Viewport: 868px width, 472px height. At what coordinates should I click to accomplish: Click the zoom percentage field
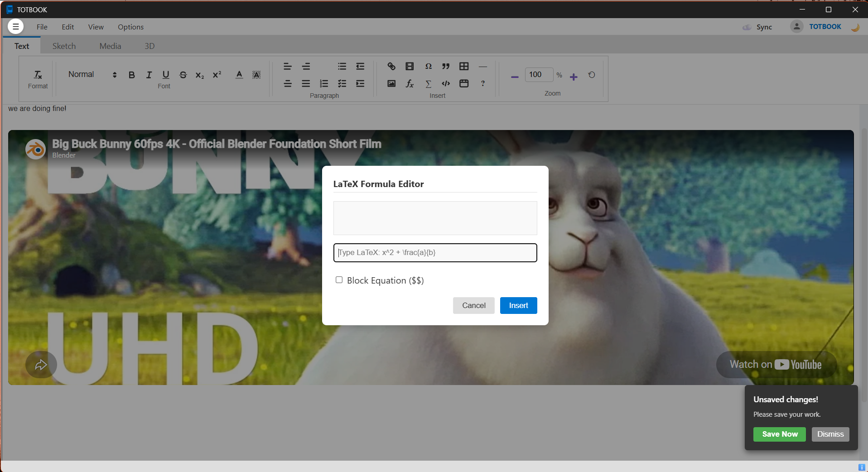coord(539,75)
